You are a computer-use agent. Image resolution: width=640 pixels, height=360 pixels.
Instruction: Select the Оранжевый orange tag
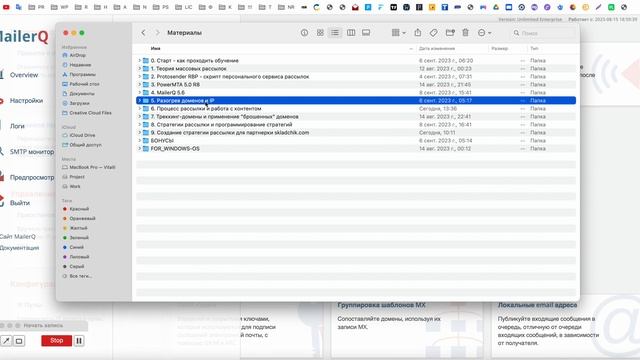[79, 218]
